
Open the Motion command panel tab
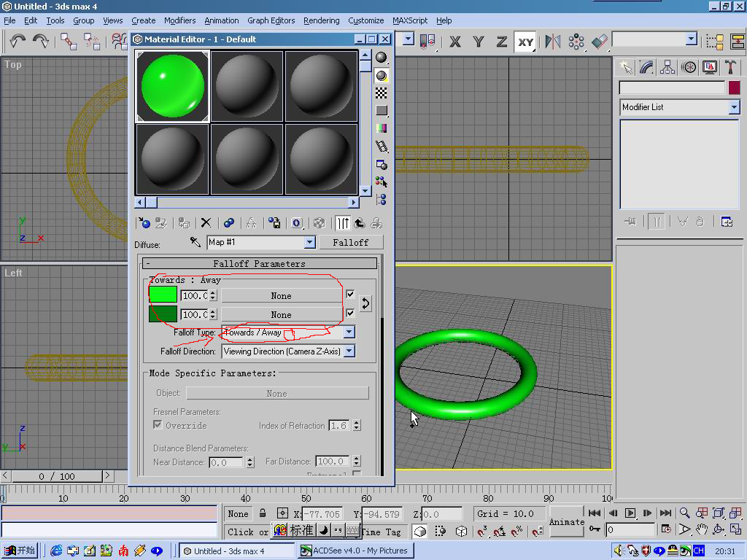point(689,68)
